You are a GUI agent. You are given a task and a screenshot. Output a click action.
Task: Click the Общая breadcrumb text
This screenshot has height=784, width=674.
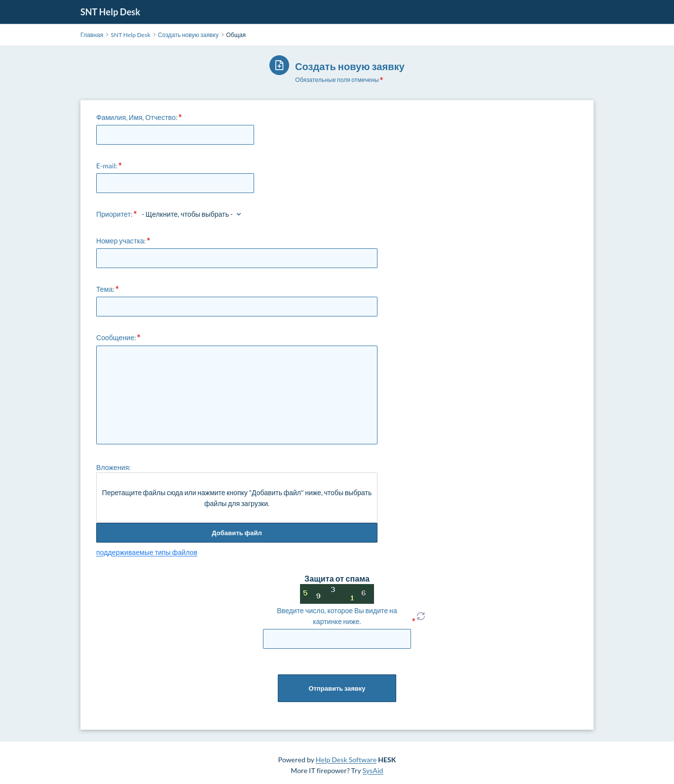236,35
